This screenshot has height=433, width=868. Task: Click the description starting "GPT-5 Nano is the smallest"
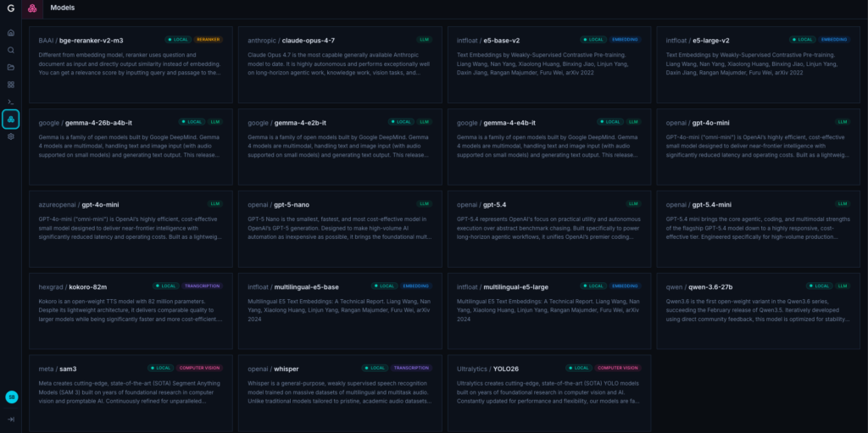tap(340, 228)
